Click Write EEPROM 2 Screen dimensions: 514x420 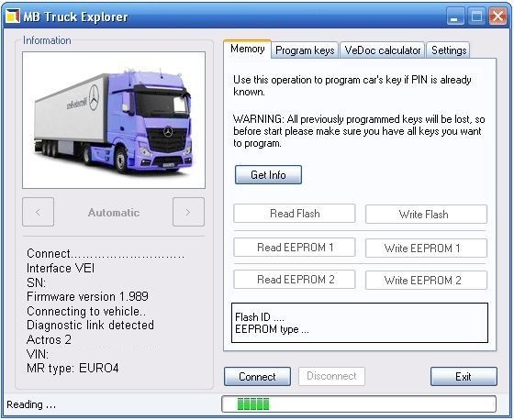coord(426,281)
